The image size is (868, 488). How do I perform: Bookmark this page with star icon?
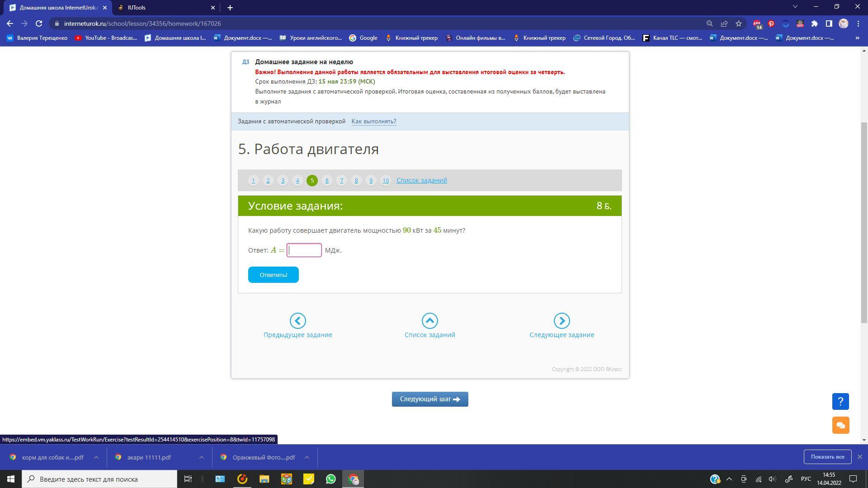739,23
